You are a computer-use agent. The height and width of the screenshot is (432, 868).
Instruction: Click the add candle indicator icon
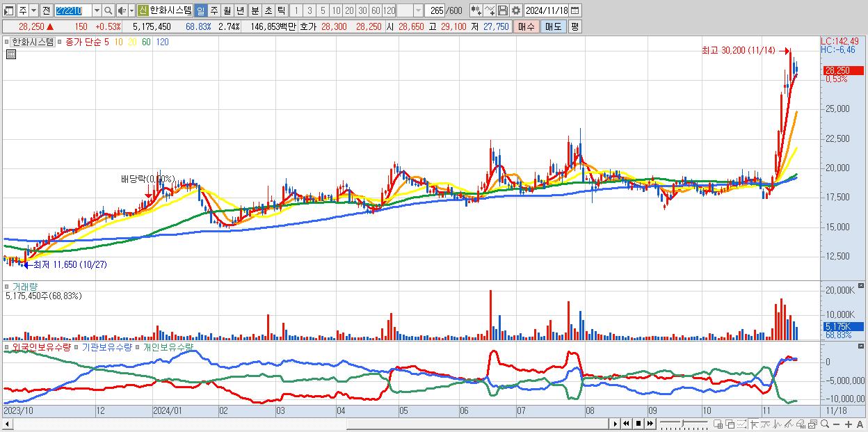[x=476, y=10]
